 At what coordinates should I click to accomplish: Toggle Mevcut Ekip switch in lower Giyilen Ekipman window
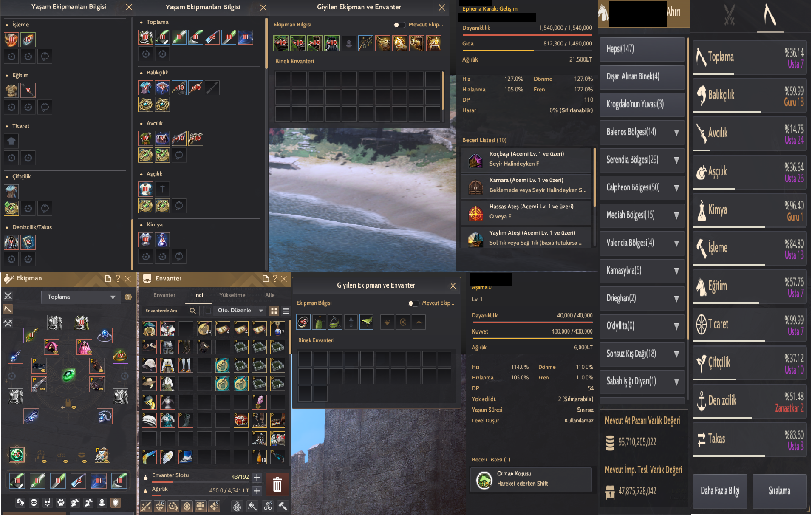[x=413, y=303]
